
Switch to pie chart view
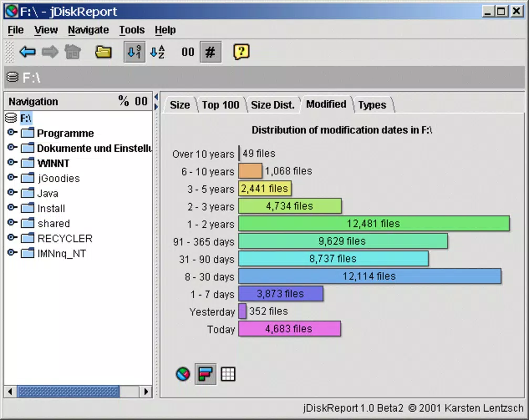point(183,374)
